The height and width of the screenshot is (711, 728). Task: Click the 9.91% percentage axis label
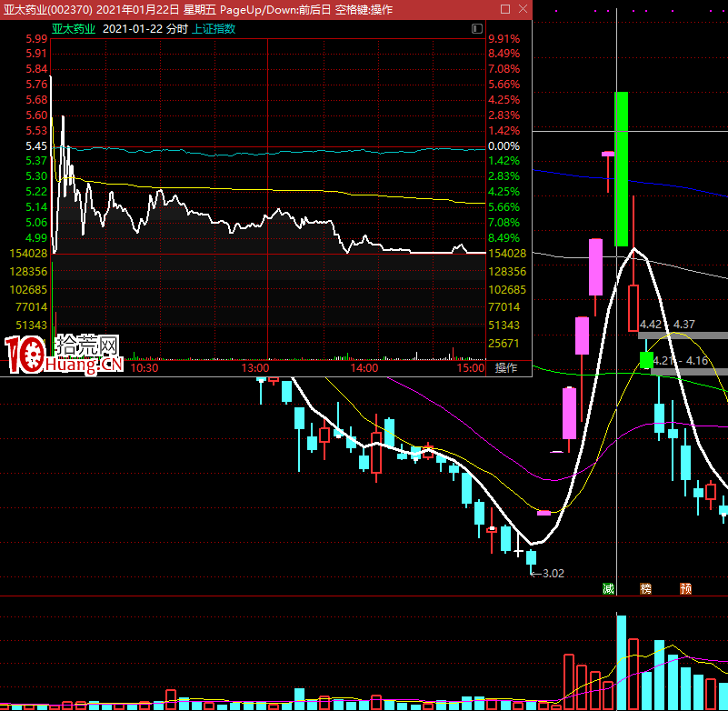504,39
